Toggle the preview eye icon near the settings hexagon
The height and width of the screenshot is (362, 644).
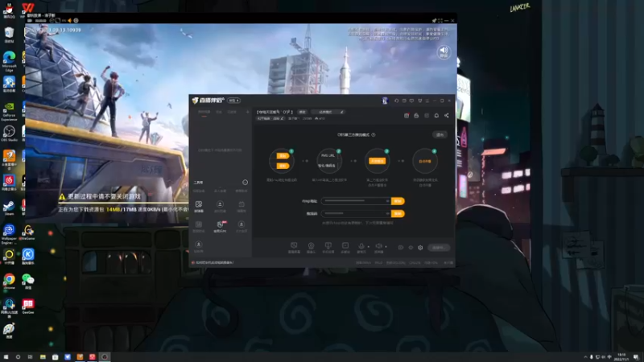(x=411, y=248)
